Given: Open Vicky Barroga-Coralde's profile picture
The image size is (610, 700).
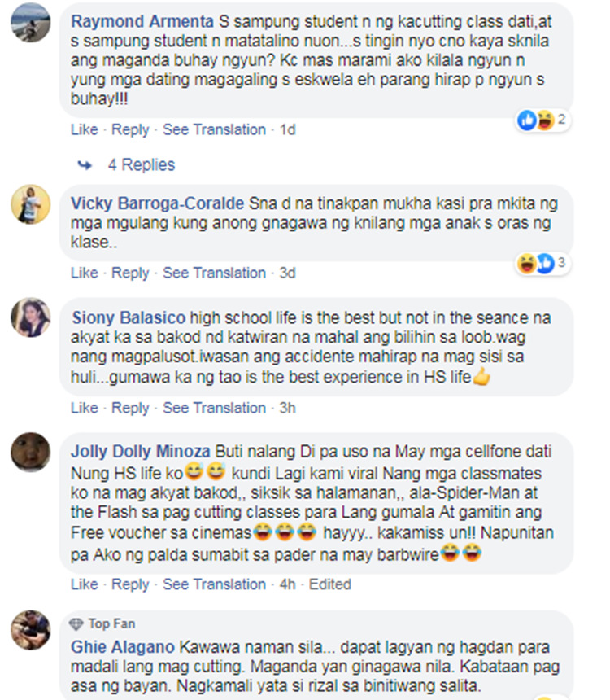Looking at the screenshot, I should click(30, 204).
